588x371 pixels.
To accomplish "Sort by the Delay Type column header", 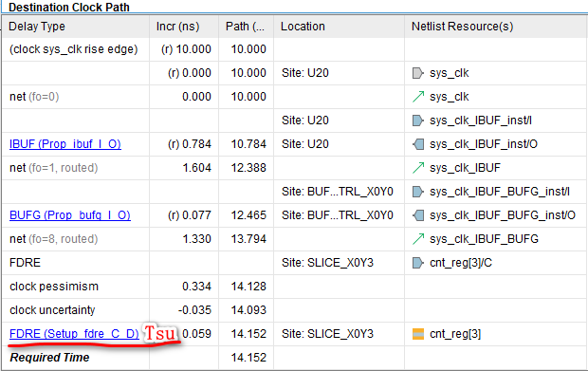I will [x=75, y=27].
